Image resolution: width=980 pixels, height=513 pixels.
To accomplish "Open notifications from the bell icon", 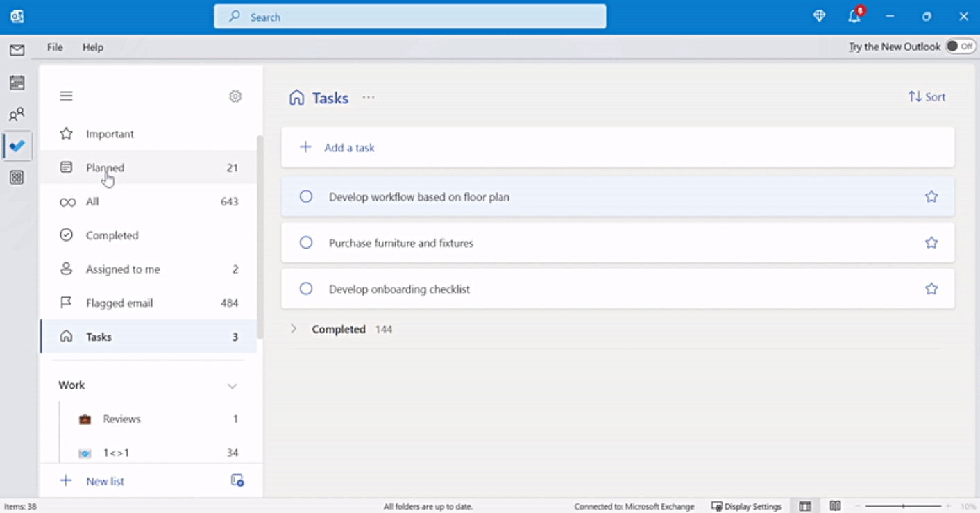I will pos(854,15).
